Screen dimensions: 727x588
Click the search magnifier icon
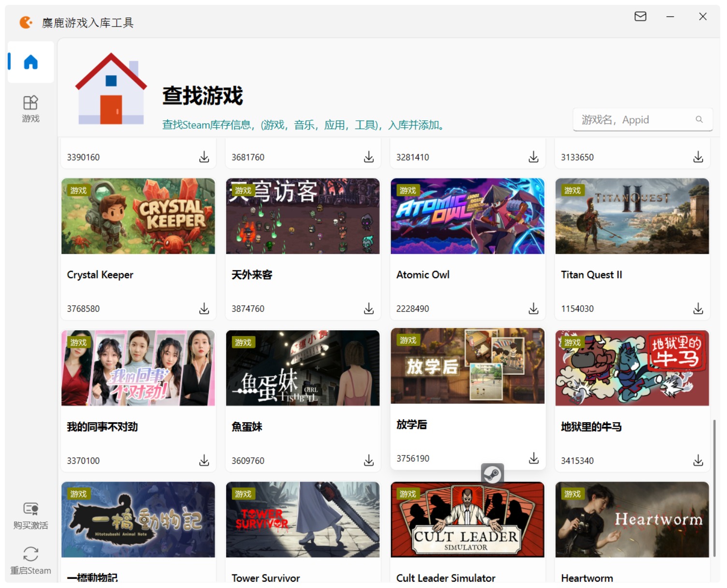tap(699, 119)
